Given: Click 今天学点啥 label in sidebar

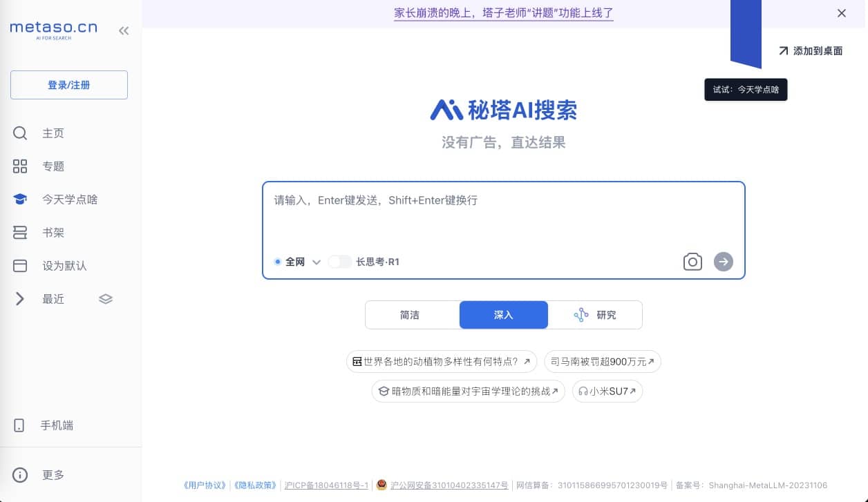Looking at the screenshot, I should (x=70, y=200).
